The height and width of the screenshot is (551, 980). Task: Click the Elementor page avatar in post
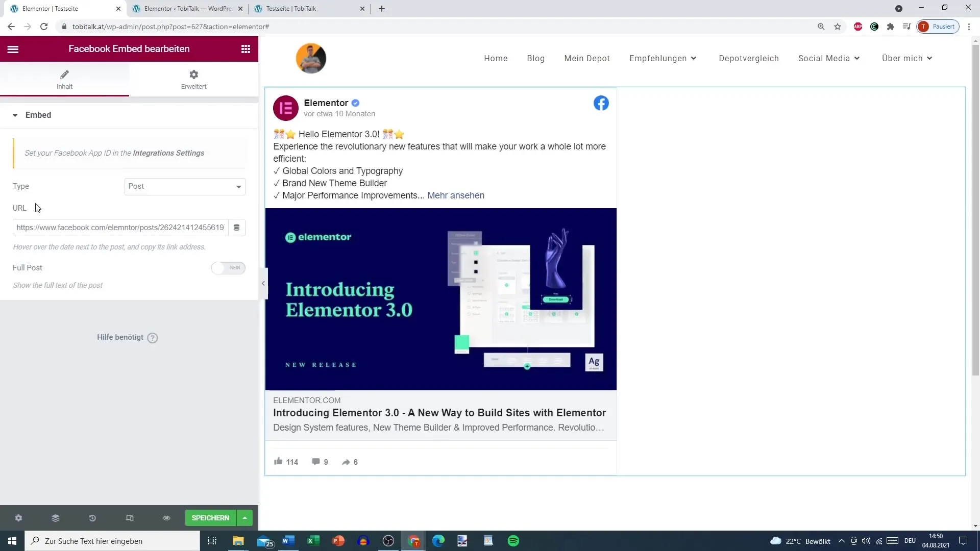click(286, 108)
